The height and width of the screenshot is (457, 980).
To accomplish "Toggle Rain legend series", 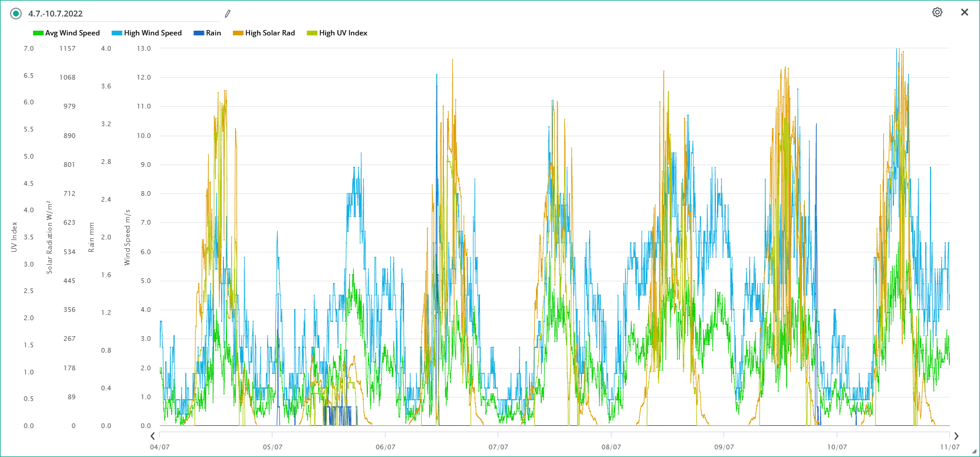I will (x=208, y=33).
